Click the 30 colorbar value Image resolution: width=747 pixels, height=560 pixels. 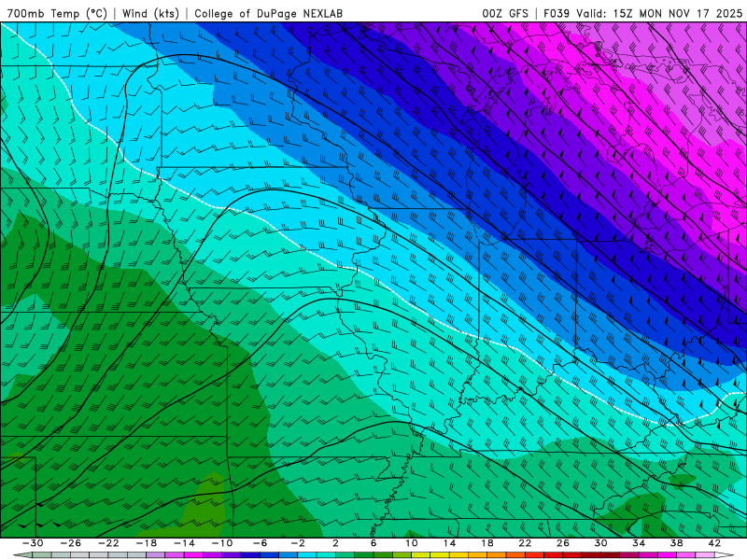pyautogui.click(x=600, y=543)
